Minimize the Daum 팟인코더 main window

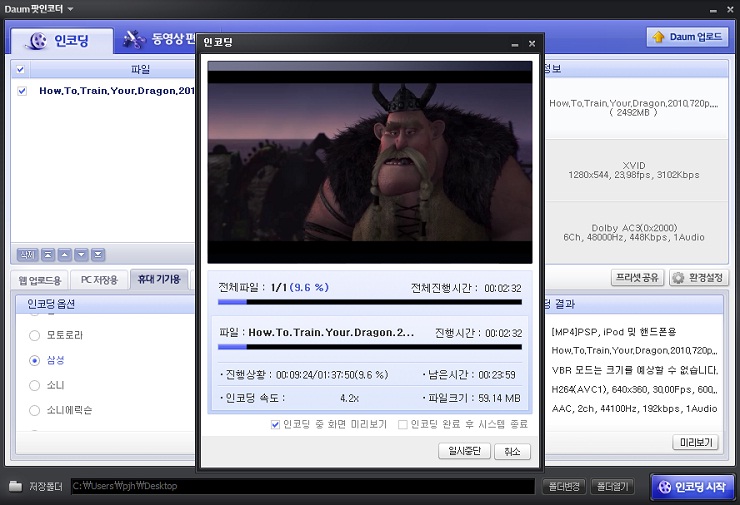(x=713, y=9)
